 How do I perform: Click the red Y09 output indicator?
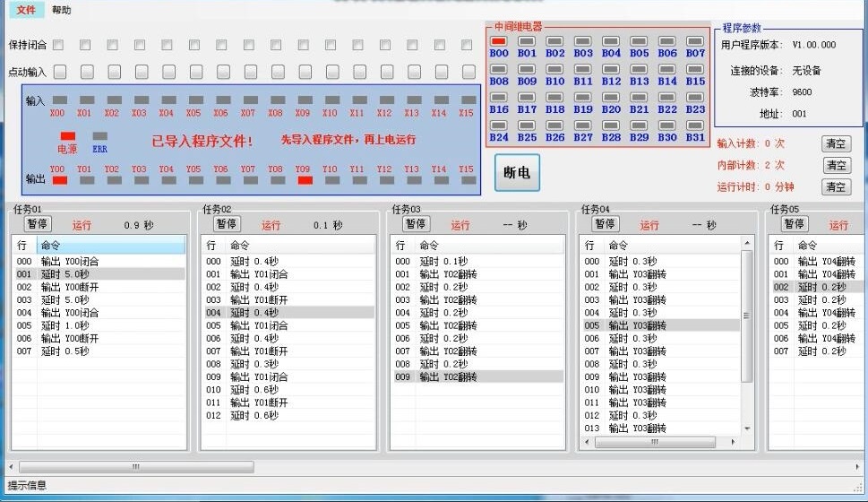(305, 180)
